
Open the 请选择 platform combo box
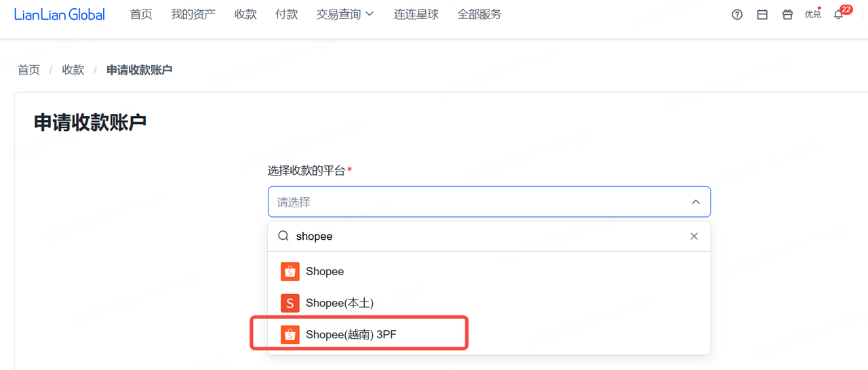[475, 202]
